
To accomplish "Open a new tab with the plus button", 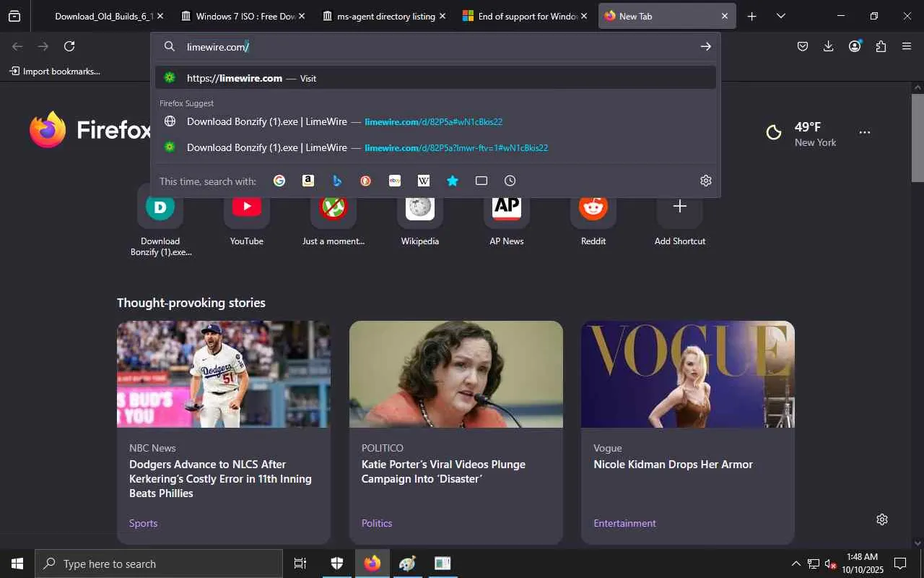I will (751, 16).
